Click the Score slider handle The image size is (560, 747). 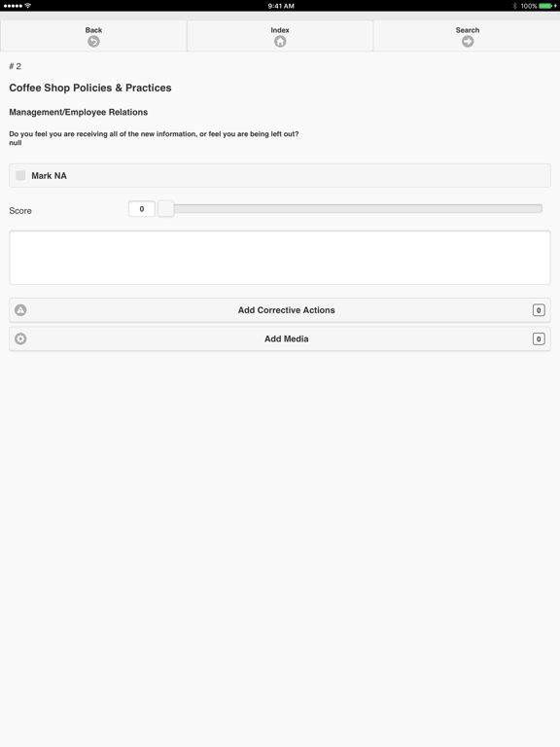(x=165, y=209)
